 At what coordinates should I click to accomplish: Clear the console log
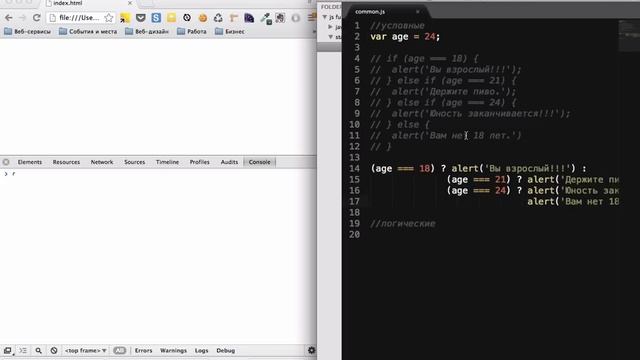pyautogui.click(x=54, y=351)
